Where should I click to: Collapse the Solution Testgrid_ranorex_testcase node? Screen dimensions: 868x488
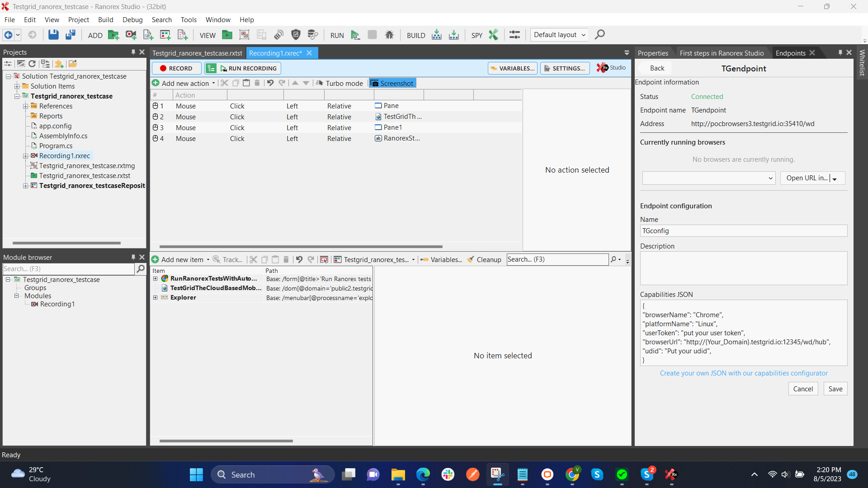tap(8, 76)
